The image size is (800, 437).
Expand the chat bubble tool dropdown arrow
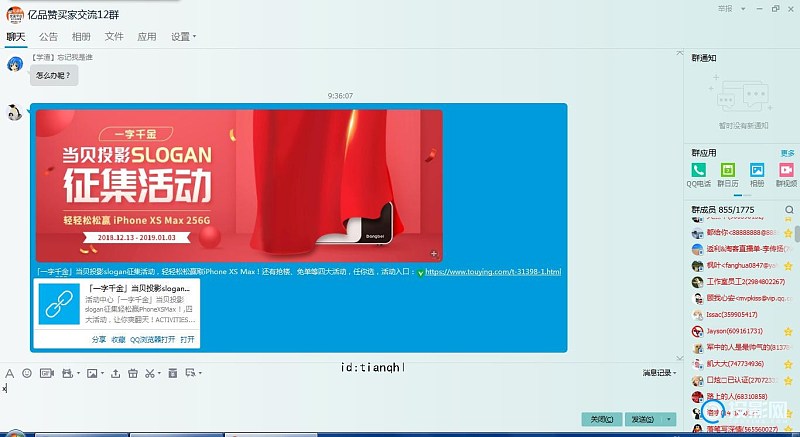tap(200, 373)
